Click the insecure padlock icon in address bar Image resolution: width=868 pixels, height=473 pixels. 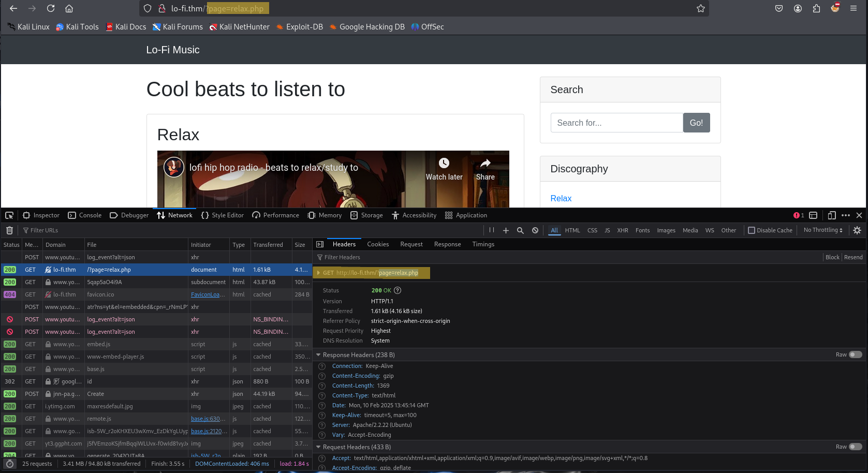(161, 8)
